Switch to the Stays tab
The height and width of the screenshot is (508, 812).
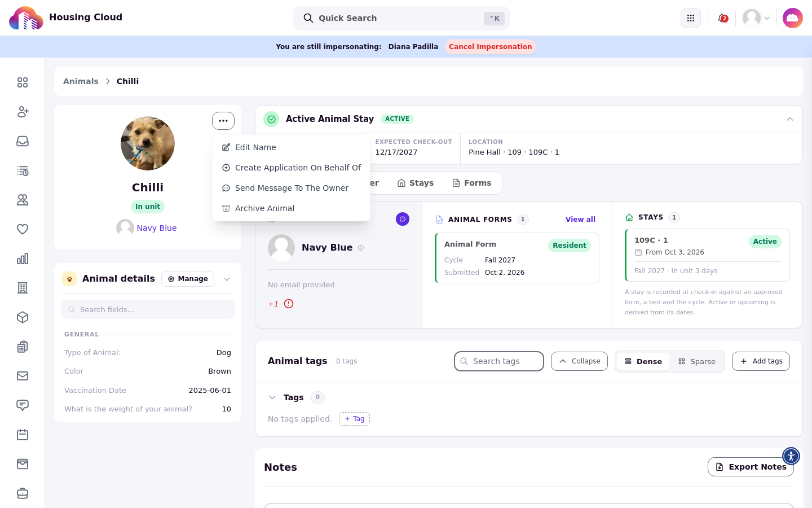(416, 183)
